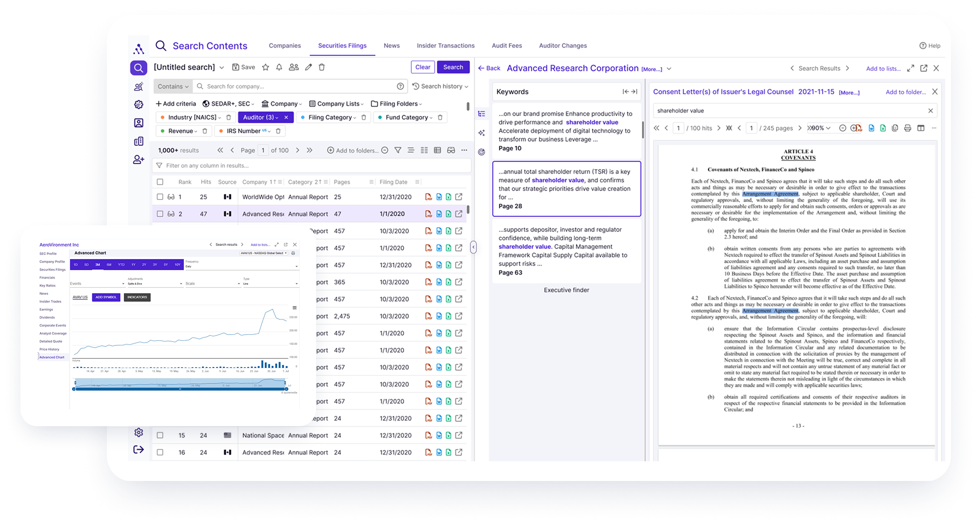Select the Page 28 keyword result card
Viewport: 980px width, 526px height.
tap(566, 189)
